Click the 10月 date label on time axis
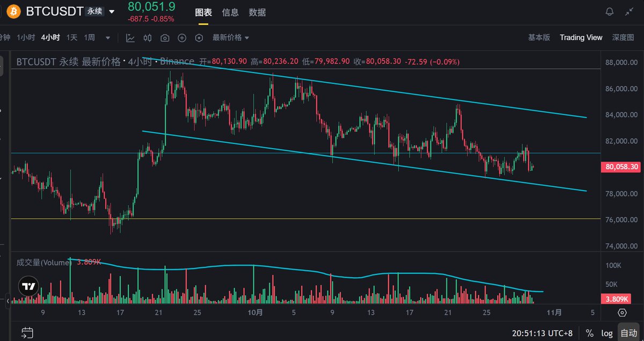Screen dimensions: 644x341 coord(257,313)
